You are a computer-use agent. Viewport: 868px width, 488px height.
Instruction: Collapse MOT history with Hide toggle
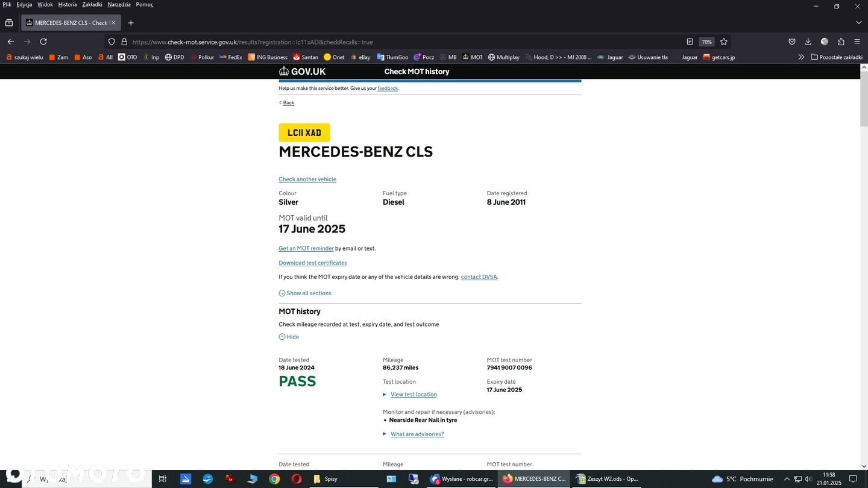(x=289, y=337)
